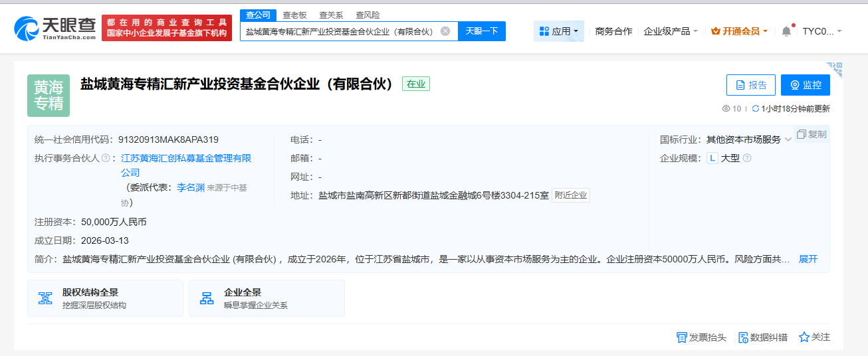Image resolution: width=868 pixels, height=356 pixels.
Task: Click the 股权结构全景 structure icon
Action: (x=45, y=298)
